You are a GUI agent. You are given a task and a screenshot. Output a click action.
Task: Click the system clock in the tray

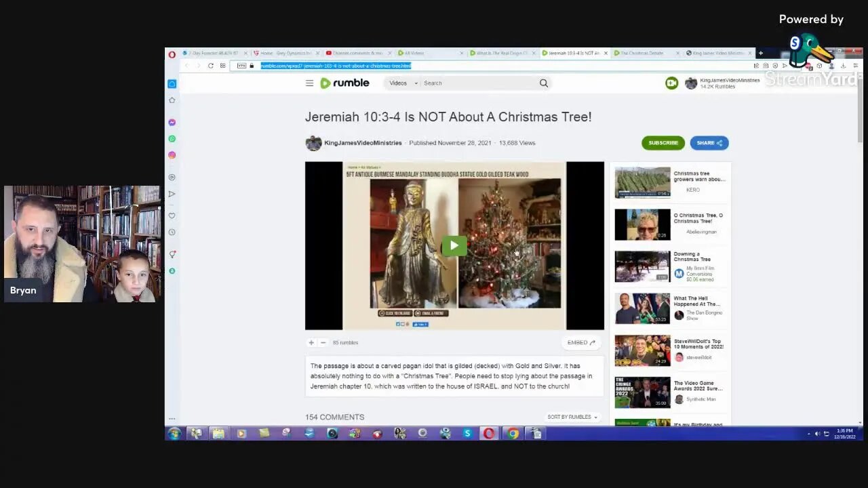click(845, 434)
